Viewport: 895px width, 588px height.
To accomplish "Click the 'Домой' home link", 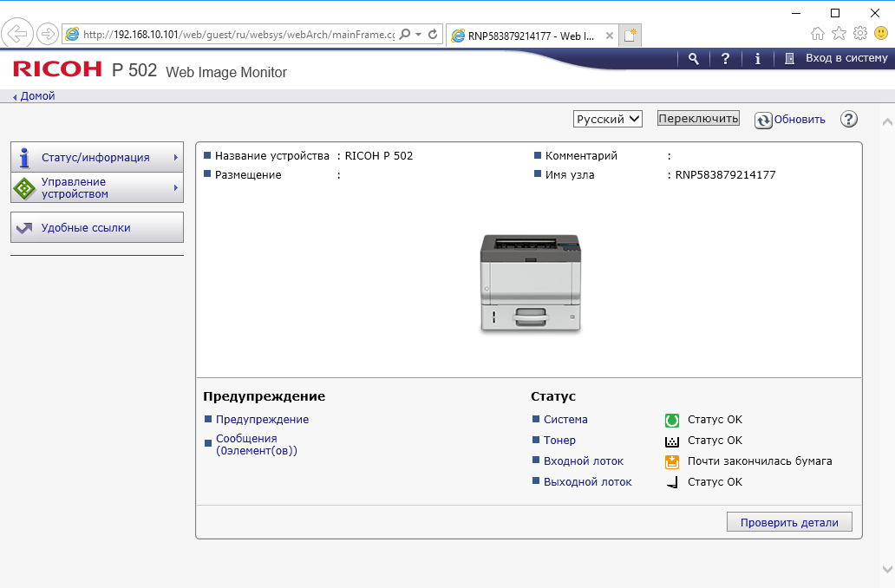I will tap(37, 96).
